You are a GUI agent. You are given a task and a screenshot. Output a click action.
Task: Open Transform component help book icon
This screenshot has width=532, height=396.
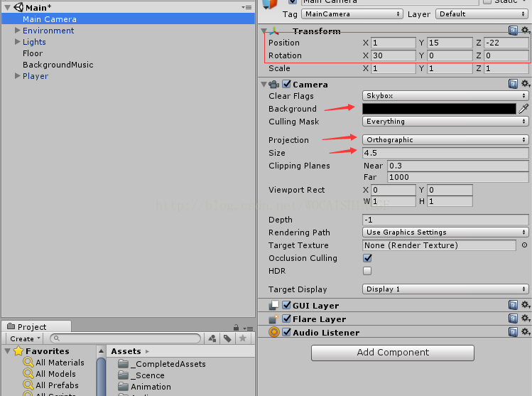(513, 31)
